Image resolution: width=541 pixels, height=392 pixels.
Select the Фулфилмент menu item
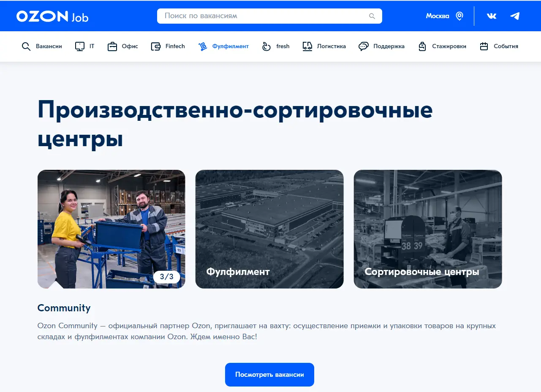pyautogui.click(x=231, y=46)
